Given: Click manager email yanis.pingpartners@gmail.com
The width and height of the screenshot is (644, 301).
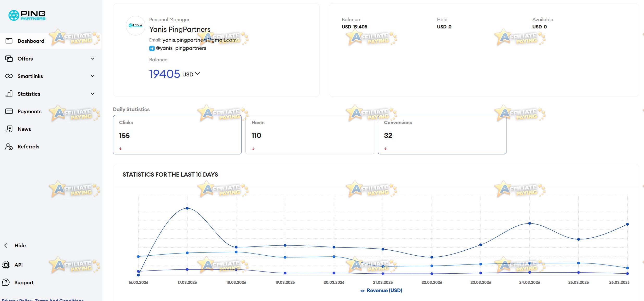Looking at the screenshot, I should (200, 40).
